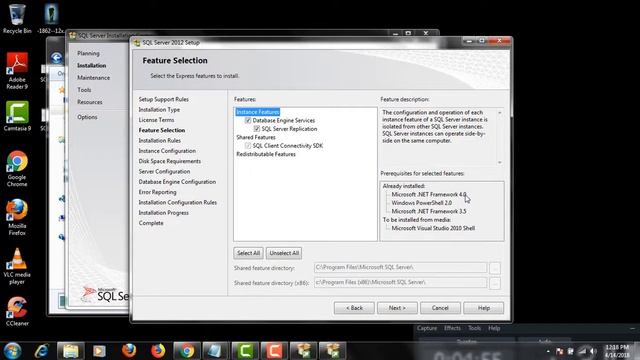Select Instance Features tree node
Image resolution: width=640 pixels, height=360 pixels.
click(258, 112)
